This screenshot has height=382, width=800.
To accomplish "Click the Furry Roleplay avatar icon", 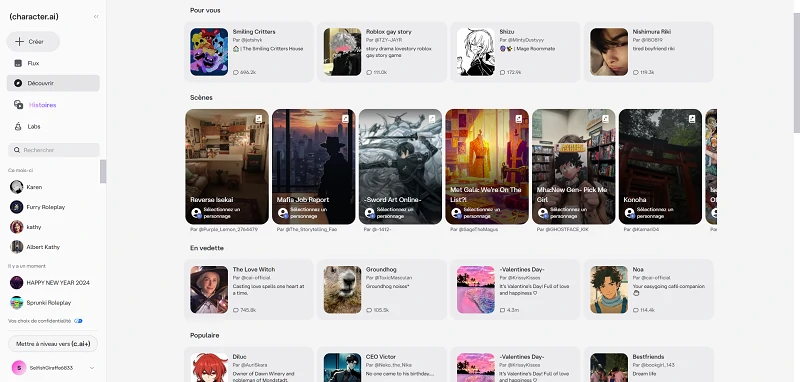I will point(17,207).
